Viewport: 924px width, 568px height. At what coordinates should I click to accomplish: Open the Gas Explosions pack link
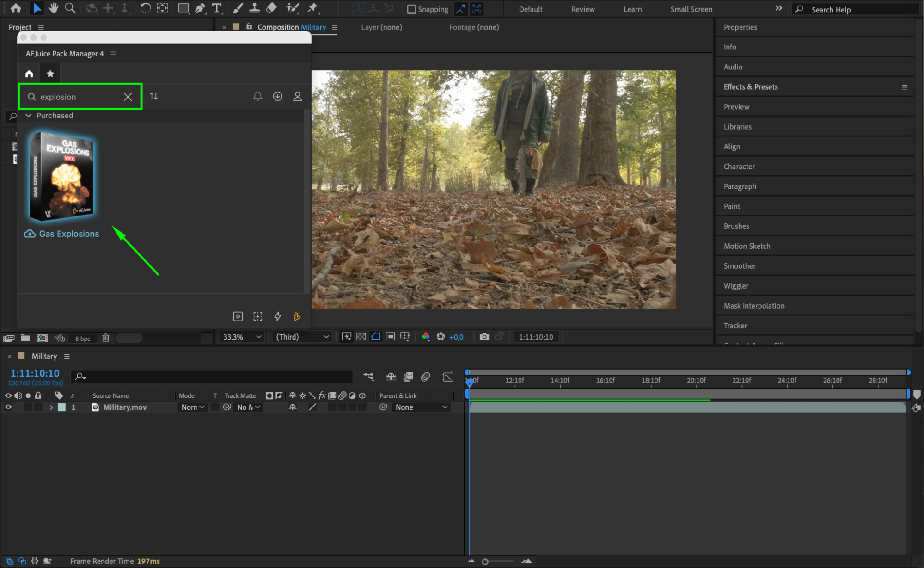point(68,234)
